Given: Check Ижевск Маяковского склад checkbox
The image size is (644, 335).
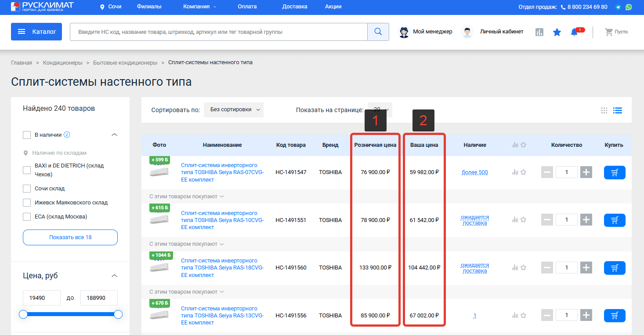Looking at the screenshot, I should (27, 203).
